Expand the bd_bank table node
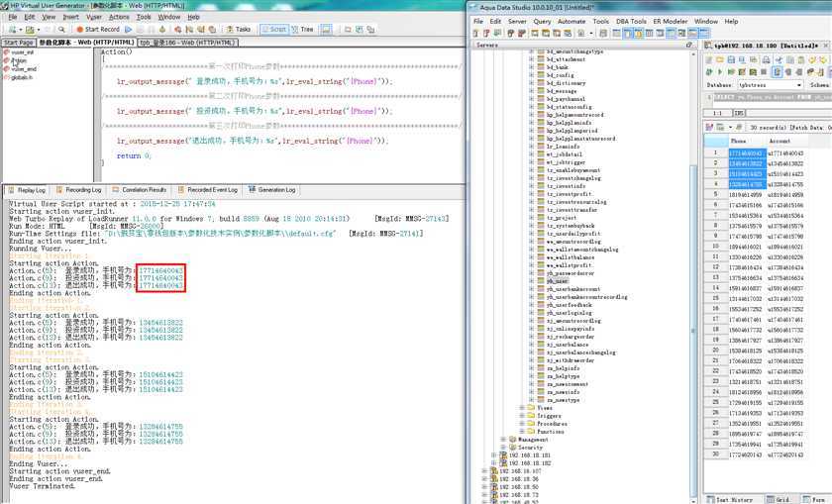Screen dimensions: 832x504 [x=531, y=67]
